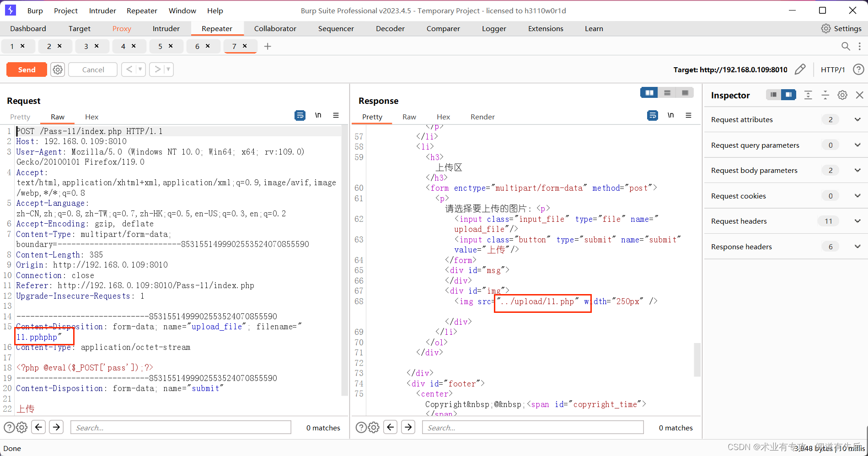Open help icon beside HTTP/1
Image resolution: width=868 pixels, height=456 pixels.
pyautogui.click(x=858, y=70)
